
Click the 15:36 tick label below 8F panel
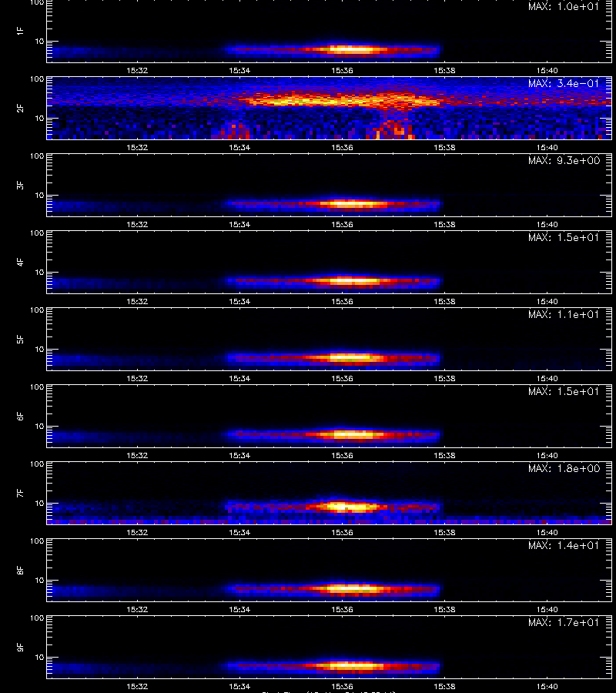tap(342, 610)
